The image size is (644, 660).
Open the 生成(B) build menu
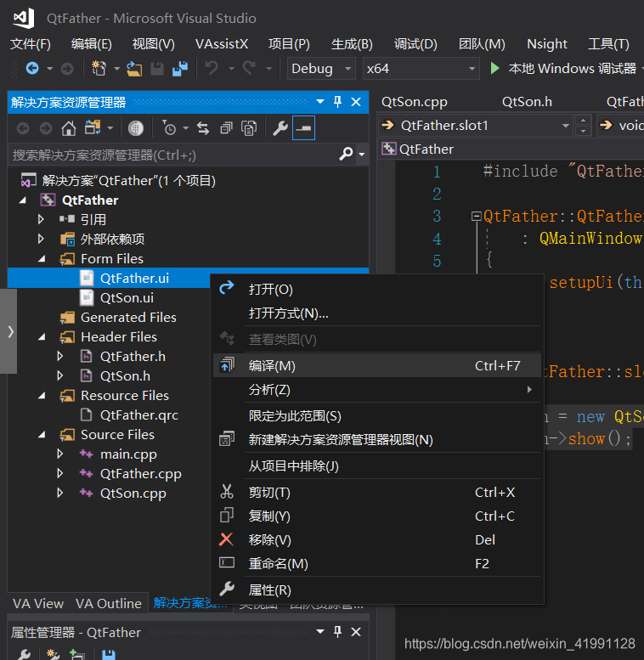coord(352,44)
